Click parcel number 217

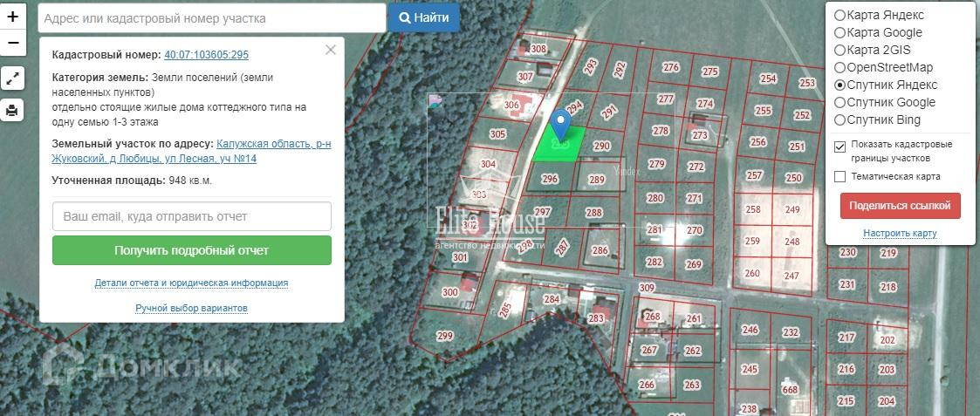click(846, 338)
